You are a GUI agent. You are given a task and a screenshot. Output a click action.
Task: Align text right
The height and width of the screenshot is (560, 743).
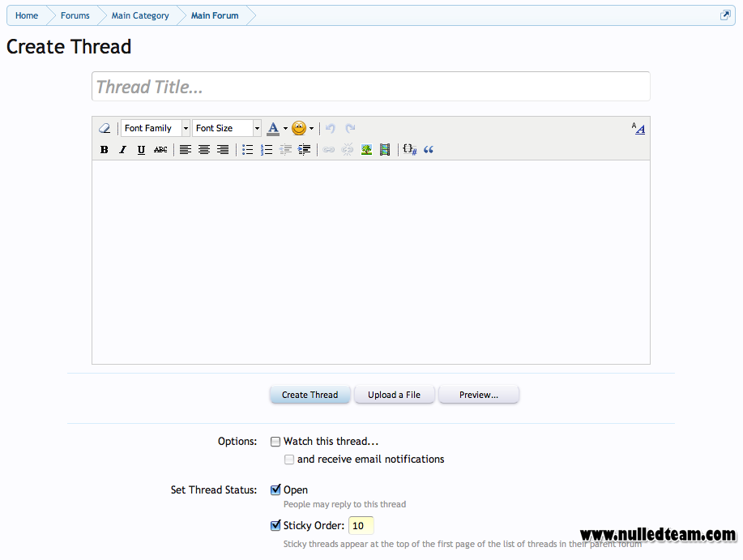click(223, 150)
